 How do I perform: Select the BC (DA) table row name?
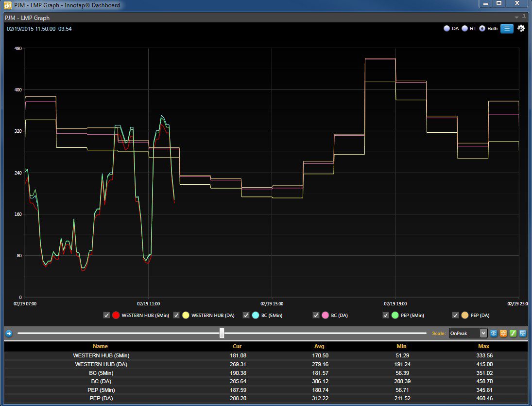click(101, 381)
